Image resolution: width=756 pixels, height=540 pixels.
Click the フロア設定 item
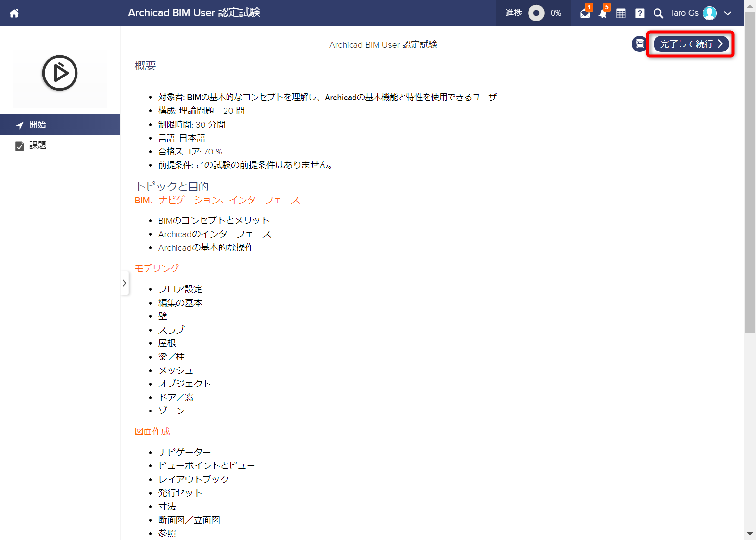pos(180,289)
